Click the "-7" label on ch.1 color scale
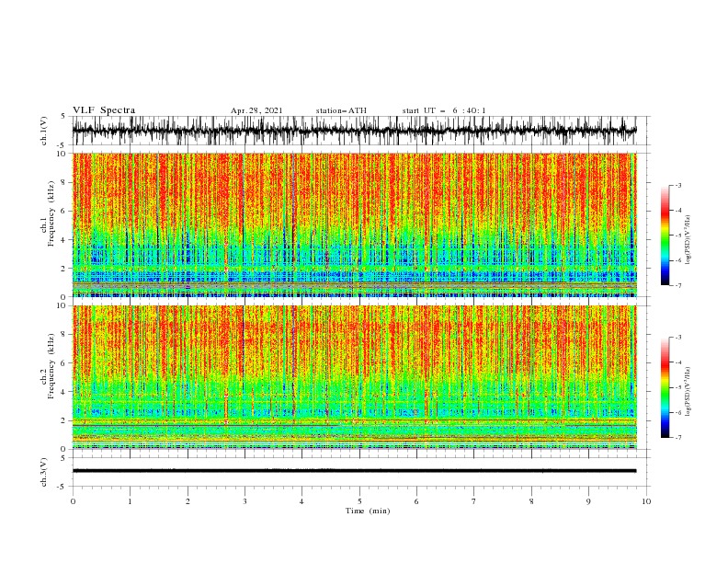728x563 pixels. point(677,286)
